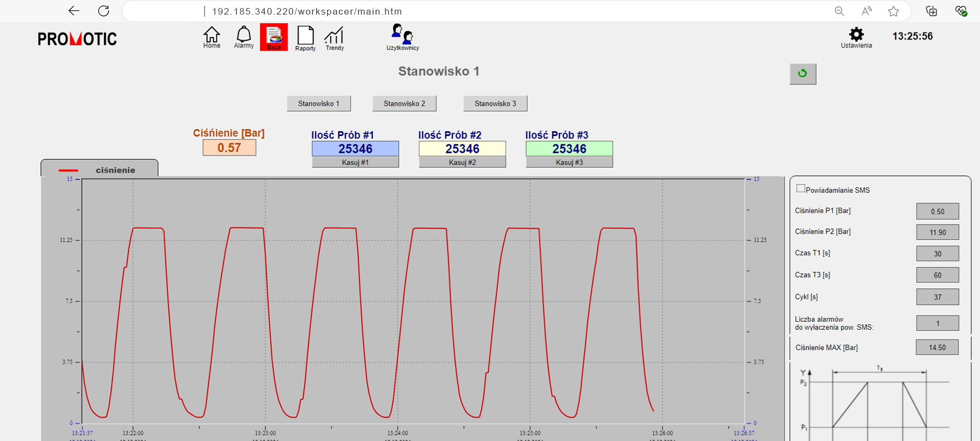Image resolution: width=980 pixels, height=441 pixels.
Task: Open browser essentials heart icon
Action: [x=961, y=11]
